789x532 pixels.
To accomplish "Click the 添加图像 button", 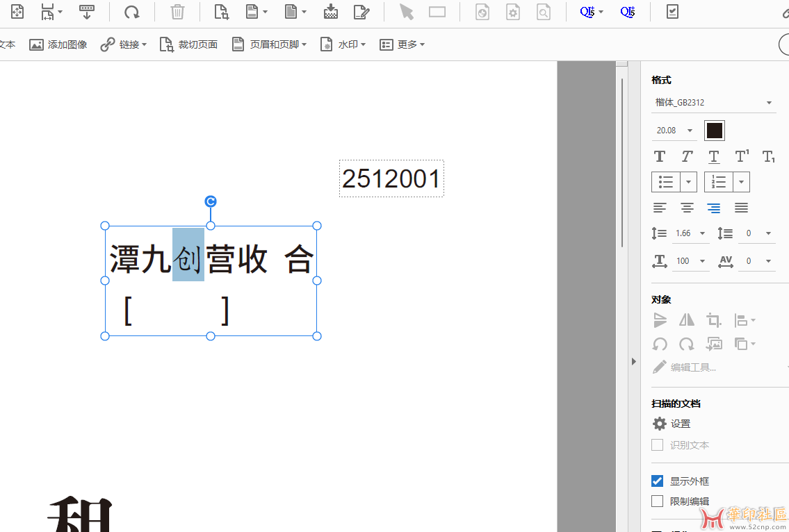I will [58, 44].
